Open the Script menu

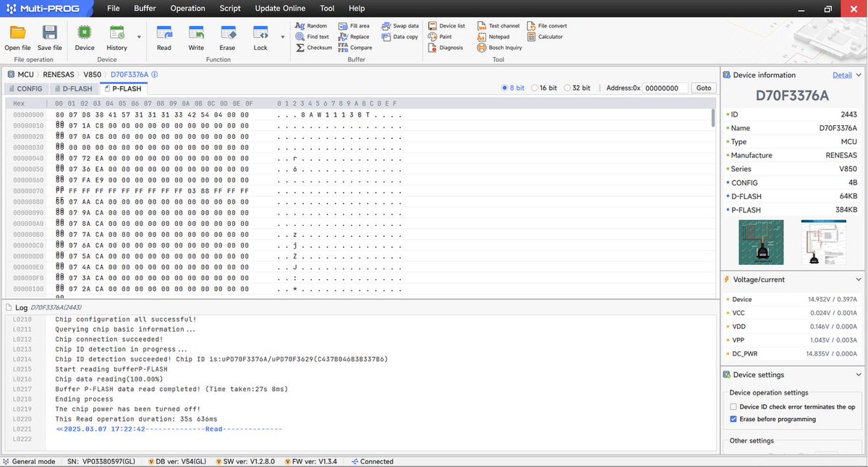pos(230,9)
